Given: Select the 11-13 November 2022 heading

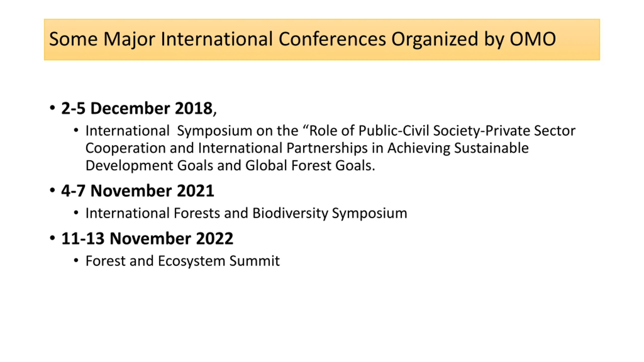Looking at the screenshot, I should coord(147,238).
